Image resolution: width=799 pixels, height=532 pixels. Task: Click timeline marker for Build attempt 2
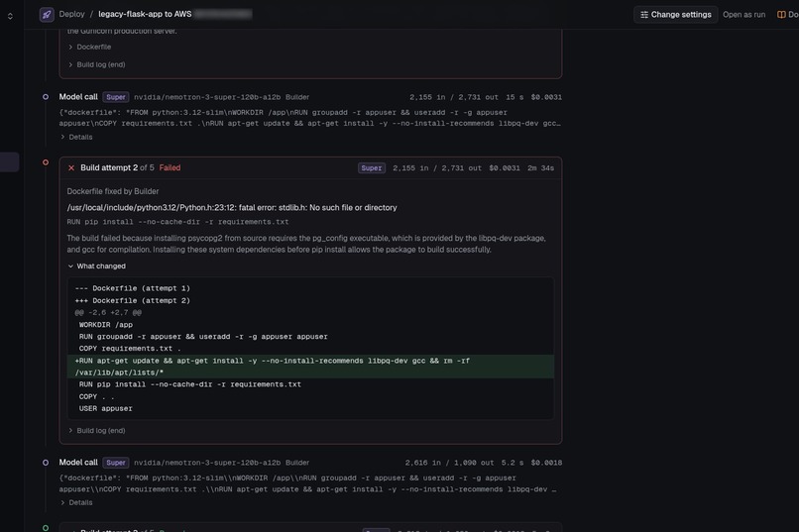(x=46, y=162)
